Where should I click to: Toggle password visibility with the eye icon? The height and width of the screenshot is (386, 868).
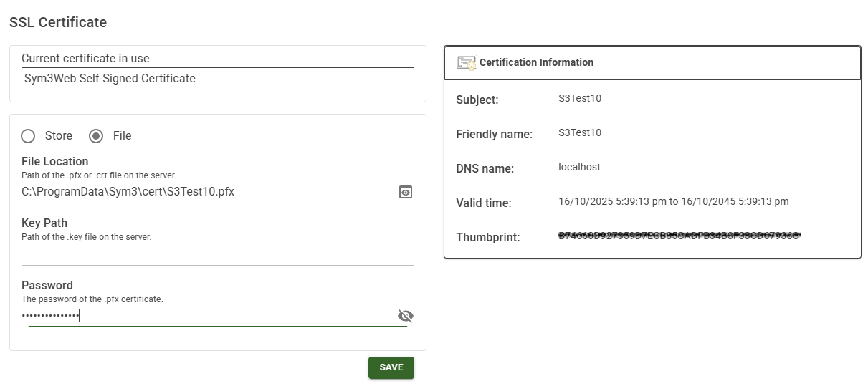pos(405,316)
